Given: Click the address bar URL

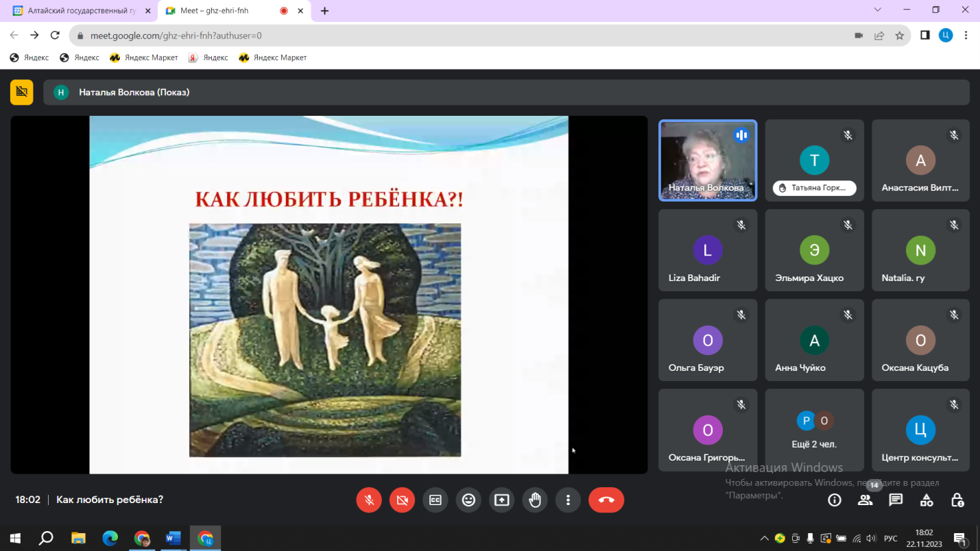Looking at the screenshot, I should point(176,36).
